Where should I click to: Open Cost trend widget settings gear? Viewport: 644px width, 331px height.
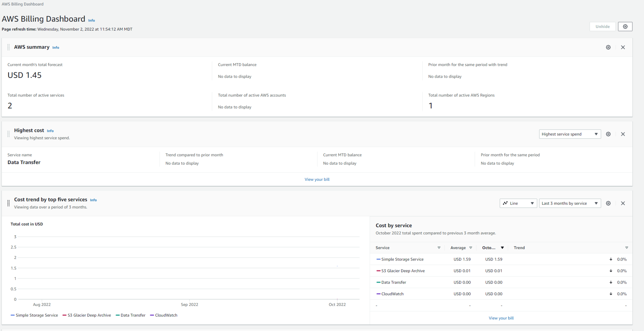click(x=608, y=203)
